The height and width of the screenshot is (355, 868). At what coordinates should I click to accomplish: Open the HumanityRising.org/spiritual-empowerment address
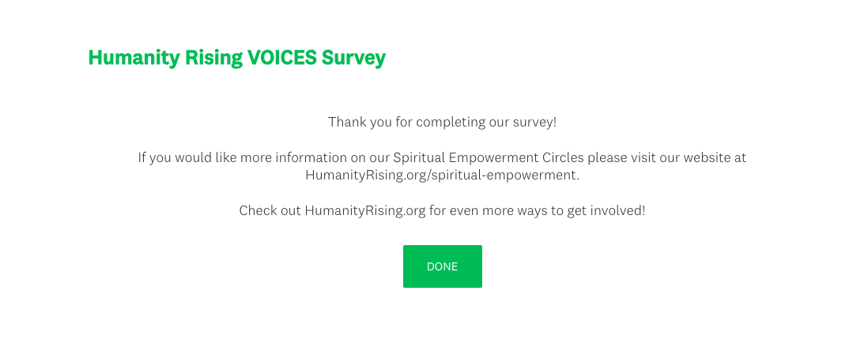[442, 175]
